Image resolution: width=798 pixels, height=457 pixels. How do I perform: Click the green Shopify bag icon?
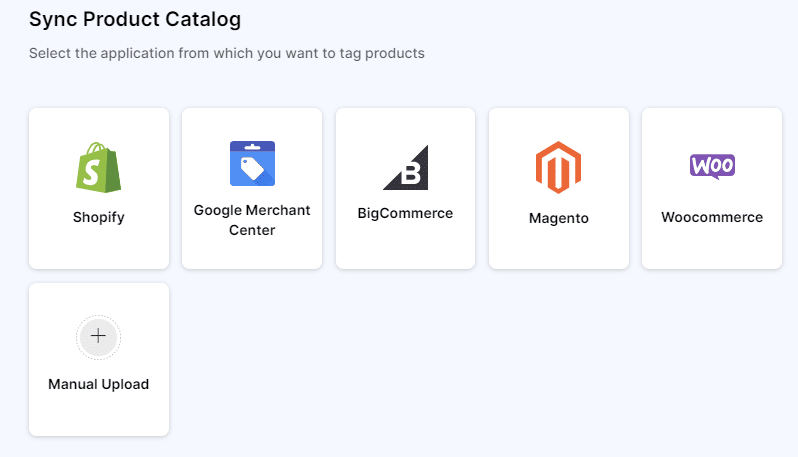(98, 167)
